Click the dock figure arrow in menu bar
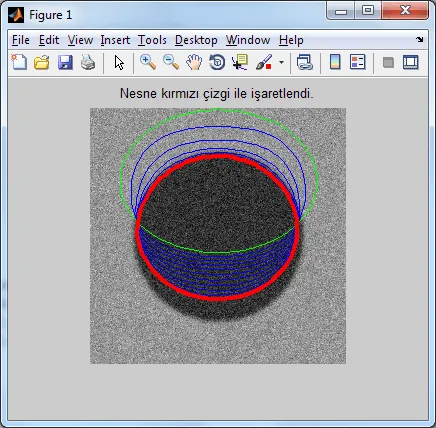The image size is (436, 428). (x=420, y=39)
